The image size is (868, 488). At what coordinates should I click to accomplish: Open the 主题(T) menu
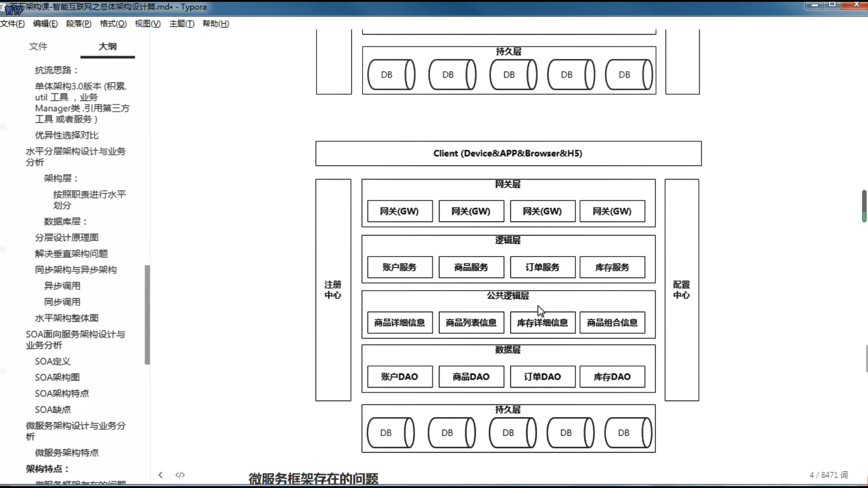(x=182, y=23)
